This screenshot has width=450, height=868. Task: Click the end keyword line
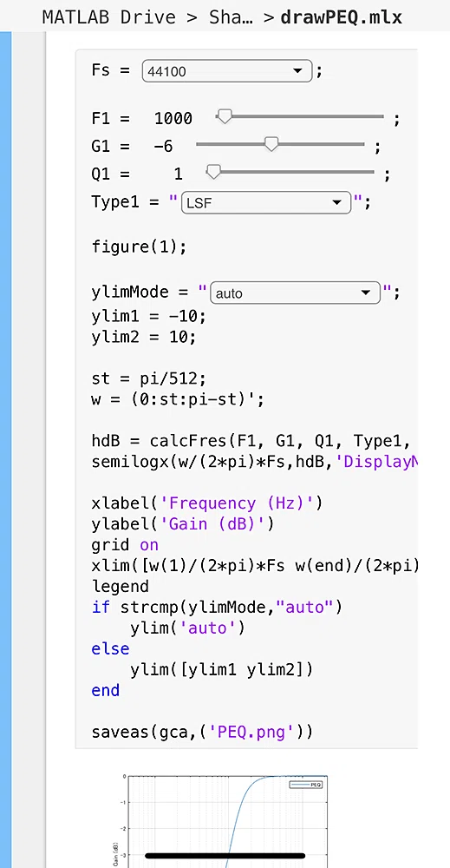click(x=106, y=691)
